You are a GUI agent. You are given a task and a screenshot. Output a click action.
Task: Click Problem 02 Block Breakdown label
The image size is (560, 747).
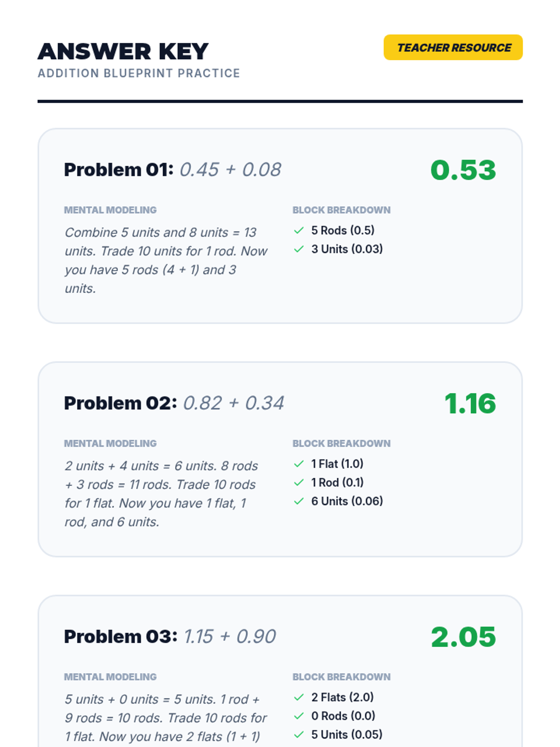342,444
